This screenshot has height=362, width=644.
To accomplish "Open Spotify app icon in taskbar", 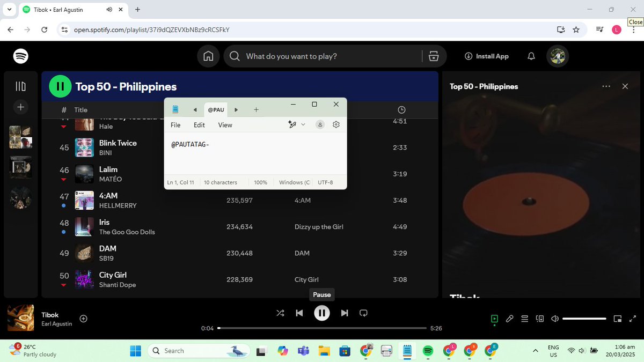I will pos(428,351).
